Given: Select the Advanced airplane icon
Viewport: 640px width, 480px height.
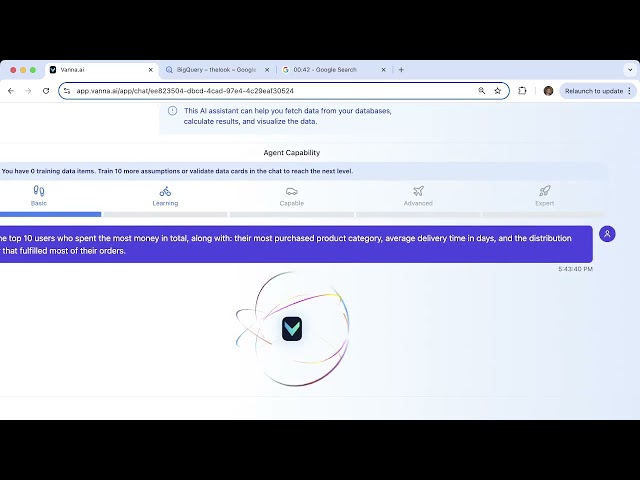Looking at the screenshot, I should [x=418, y=191].
